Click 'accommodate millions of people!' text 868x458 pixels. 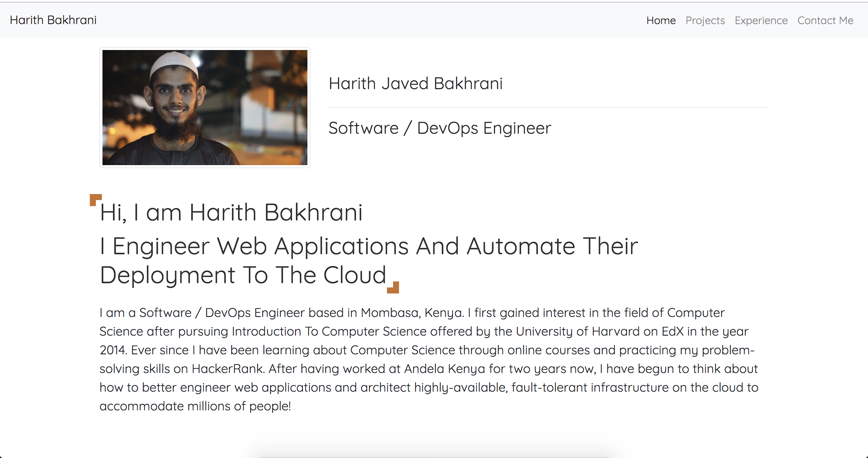point(195,406)
